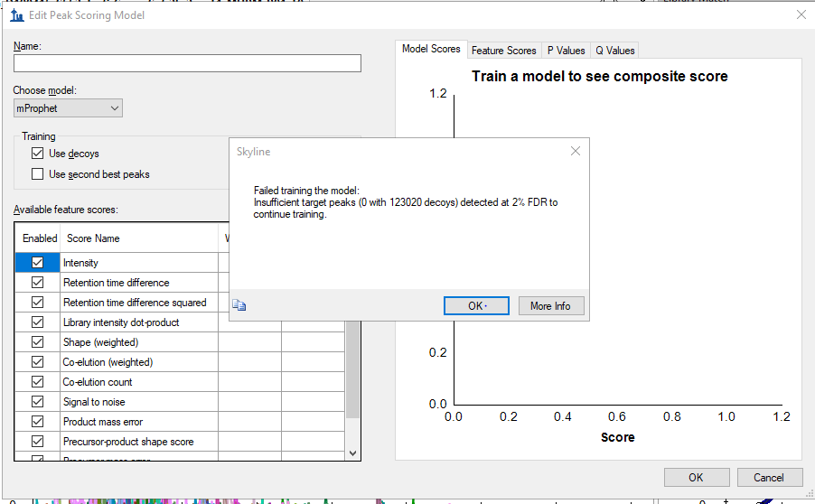Enable Use second best peaks
Image resolution: width=815 pixels, height=504 pixels.
click(x=38, y=174)
